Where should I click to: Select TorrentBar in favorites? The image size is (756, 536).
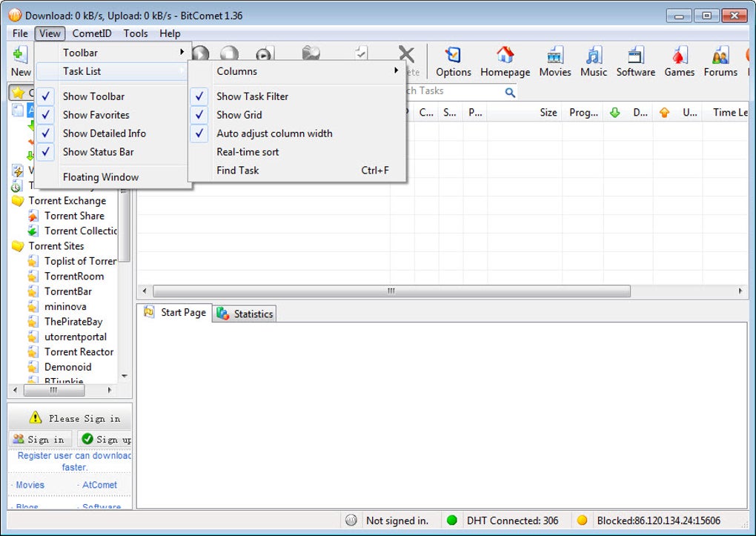coord(68,291)
